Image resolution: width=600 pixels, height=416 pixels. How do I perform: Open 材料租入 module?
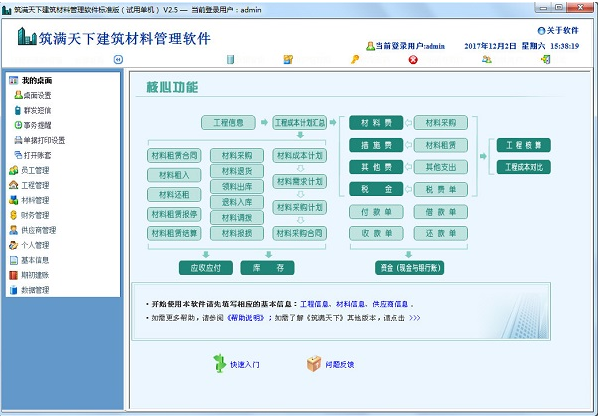tap(174, 175)
